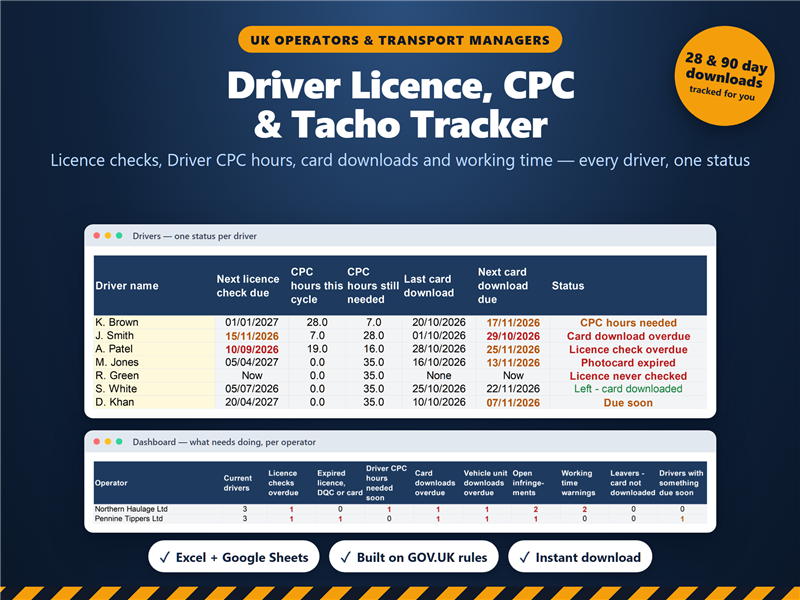This screenshot has width=800, height=600.
Task: Click the 05/04/2027 date for M. Jones
Action: (252, 362)
